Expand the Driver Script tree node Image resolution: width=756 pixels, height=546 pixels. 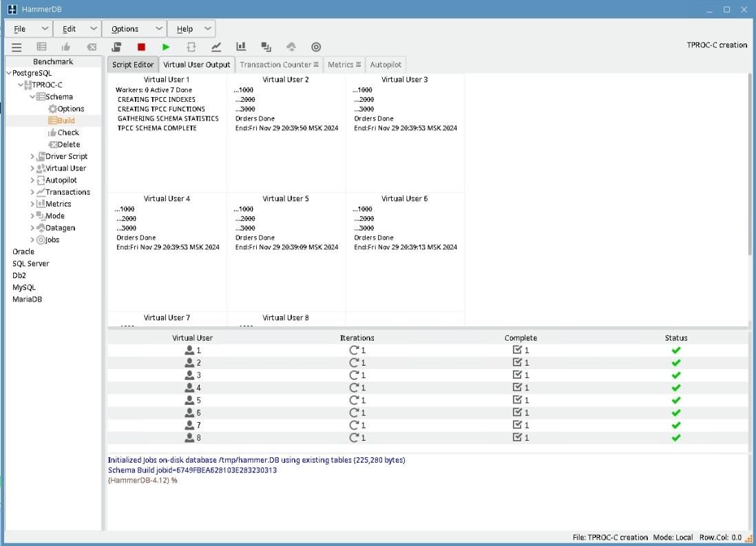coord(32,157)
